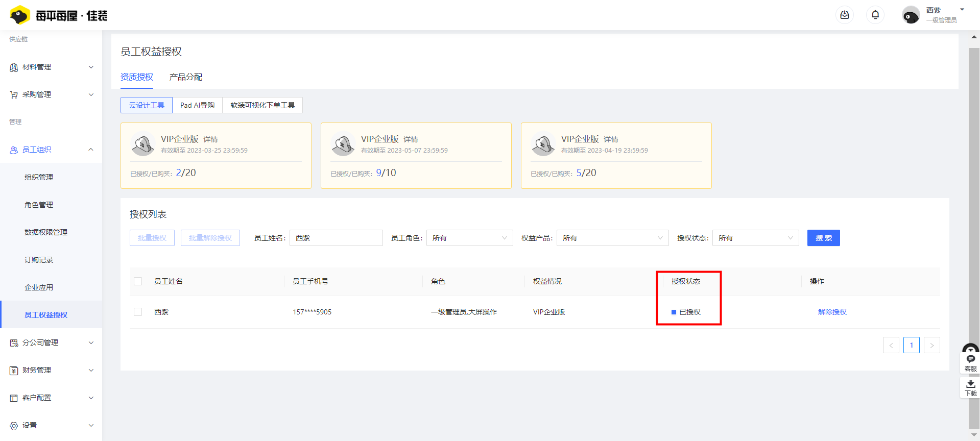980x441 pixels.
Task: Expand the 设置 menu chevron
Action: [91, 426]
